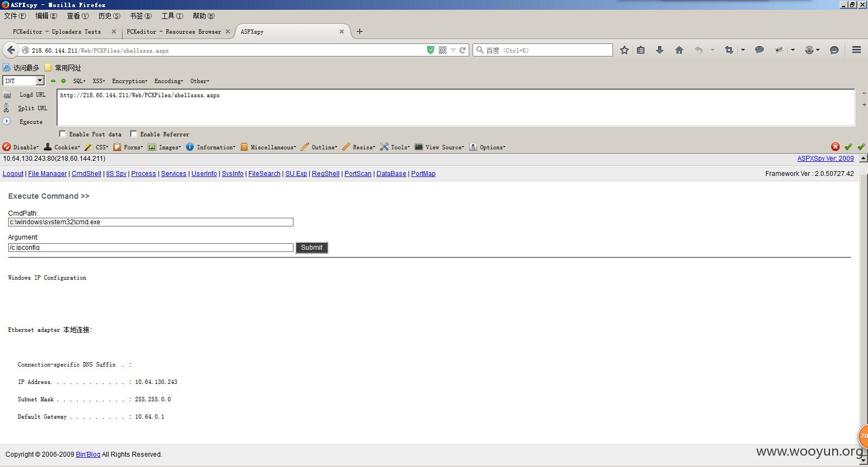Switch to FCKeditor Resources Browser tab
Image resolution: width=868 pixels, height=467 pixels.
tap(174, 31)
